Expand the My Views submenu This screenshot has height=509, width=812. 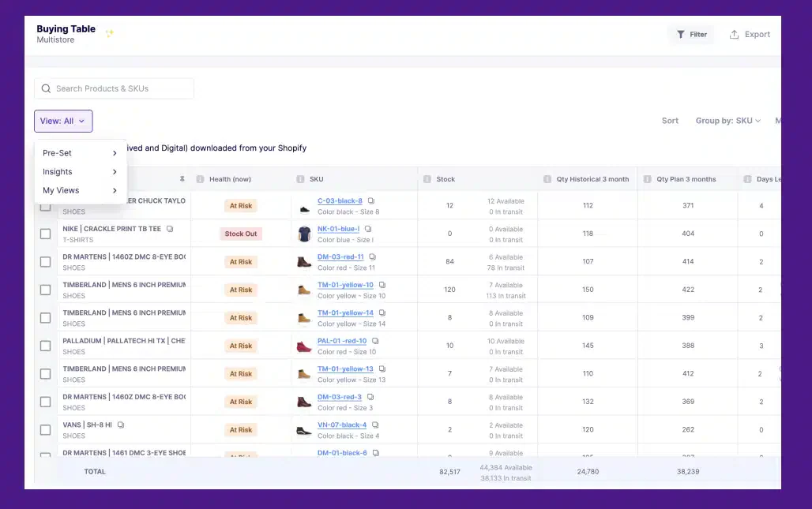(x=81, y=190)
